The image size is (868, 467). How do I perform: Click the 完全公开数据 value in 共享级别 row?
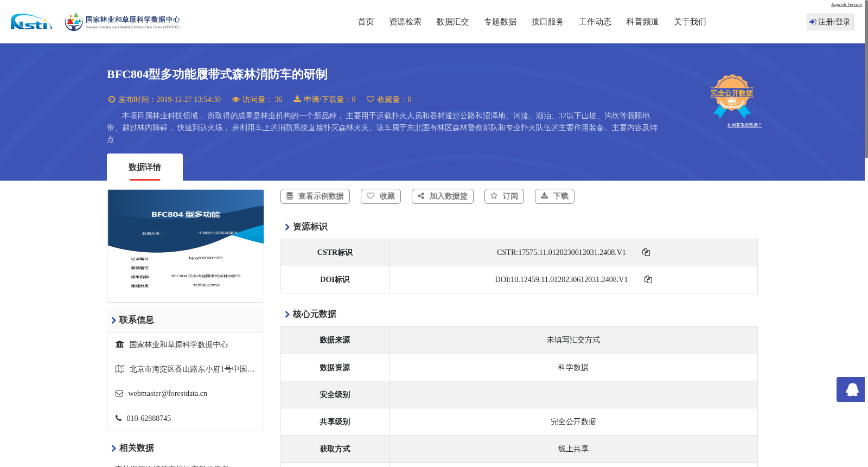click(x=573, y=421)
